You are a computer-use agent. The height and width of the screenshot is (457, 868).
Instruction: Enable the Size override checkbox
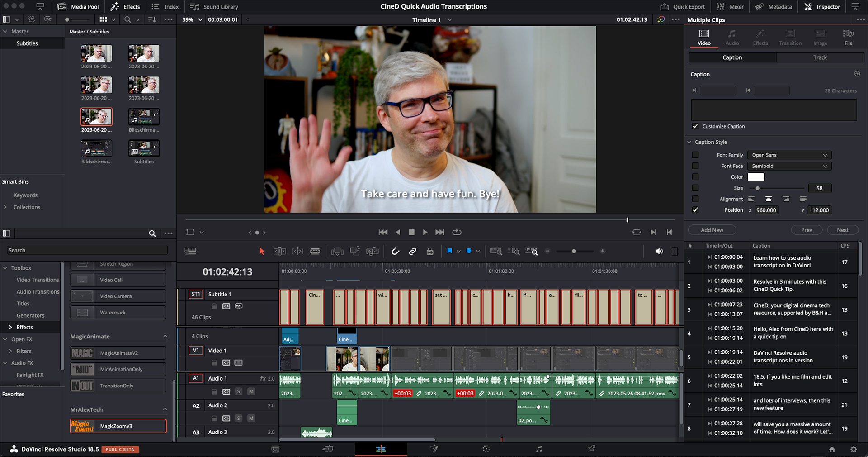[x=695, y=188]
